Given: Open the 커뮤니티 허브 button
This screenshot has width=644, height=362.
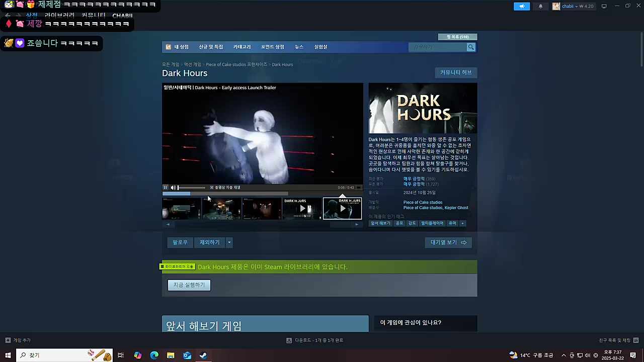Looking at the screenshot, I should pos(456,72).
